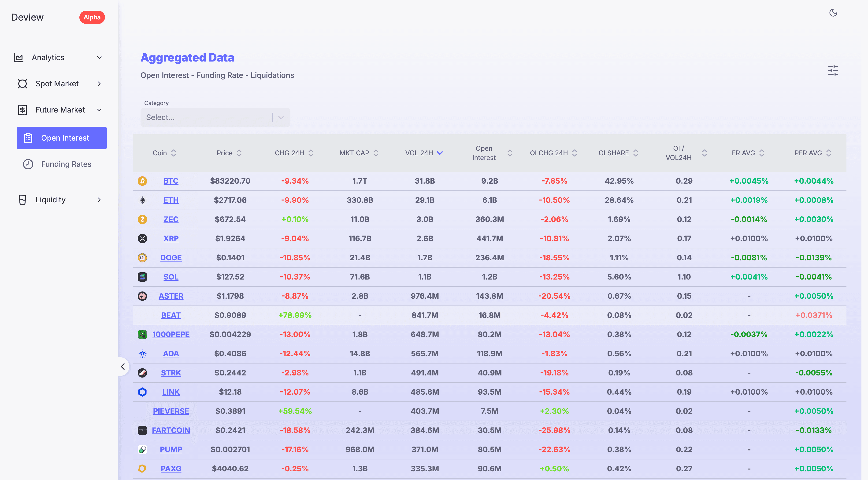Screen dimensions: 868x480
Task: Open the FARTCOIN details link
Action: pos(171,430)
